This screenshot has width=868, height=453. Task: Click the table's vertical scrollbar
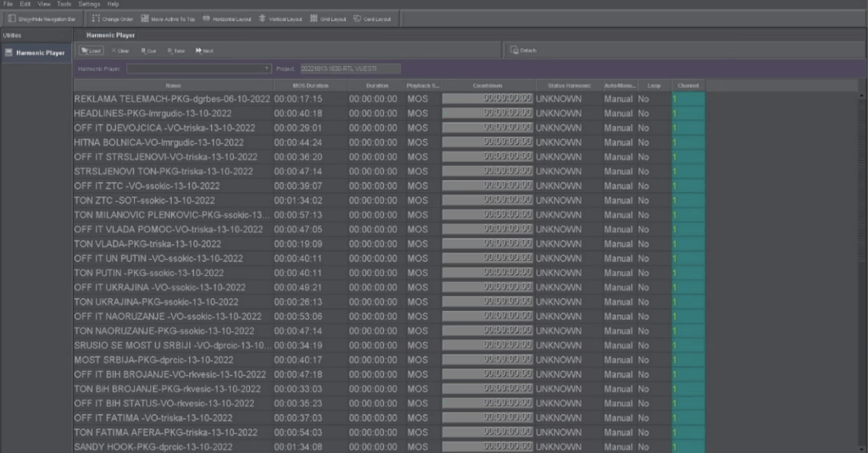[861, 271]
